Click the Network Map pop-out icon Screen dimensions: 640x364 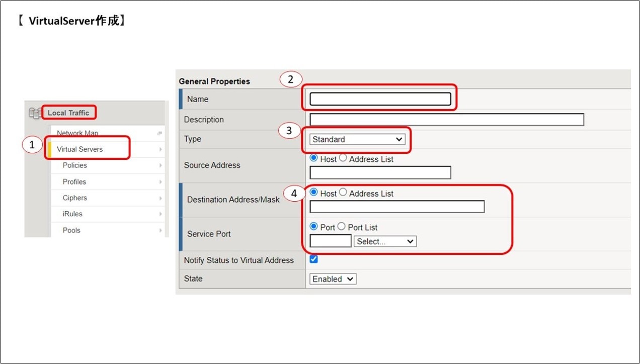click(159, 133)
